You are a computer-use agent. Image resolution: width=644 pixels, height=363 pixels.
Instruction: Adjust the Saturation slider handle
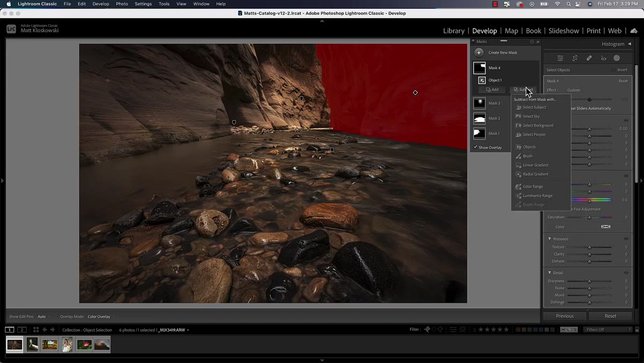[589, 217]
